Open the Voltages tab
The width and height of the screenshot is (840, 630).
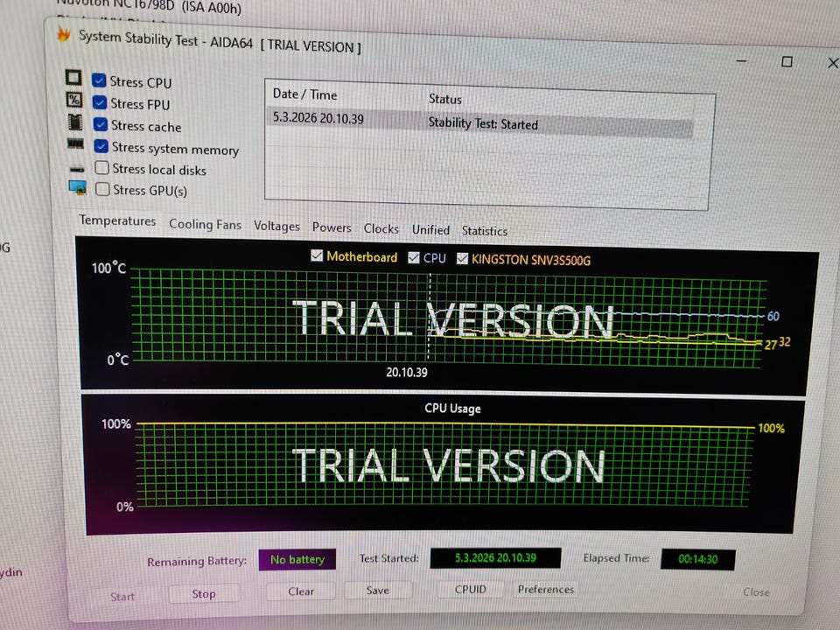click(276, 226)
